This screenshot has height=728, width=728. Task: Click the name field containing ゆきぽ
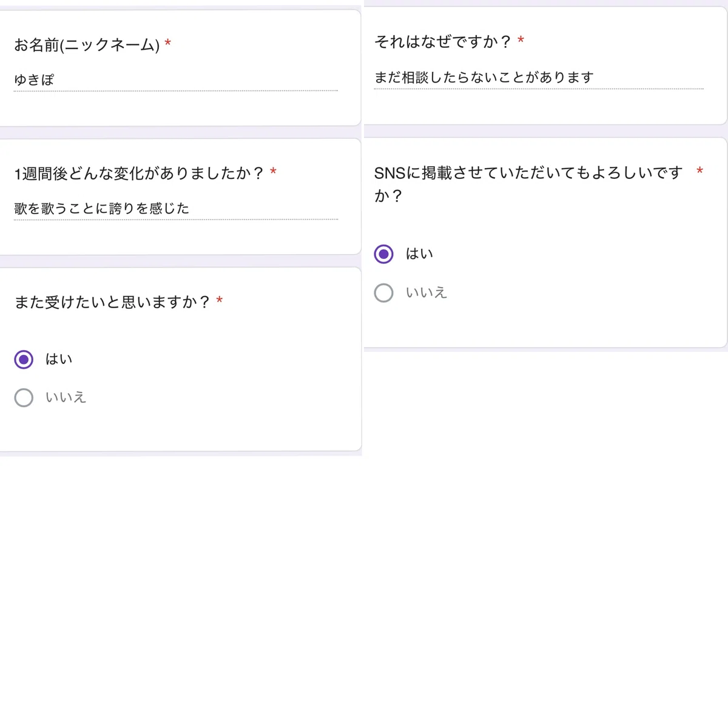[x=175, y=80]
